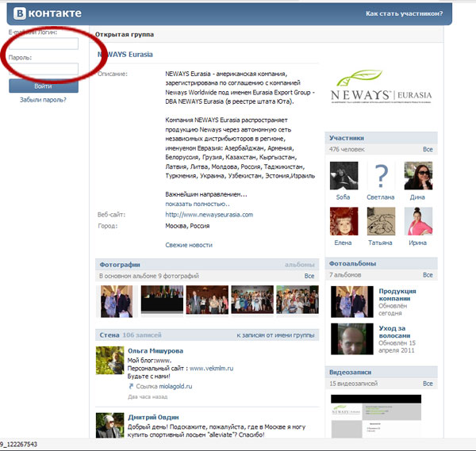Open the third photo of man in suit
Screen dimensions: 476x451
(x=207, y=300)
